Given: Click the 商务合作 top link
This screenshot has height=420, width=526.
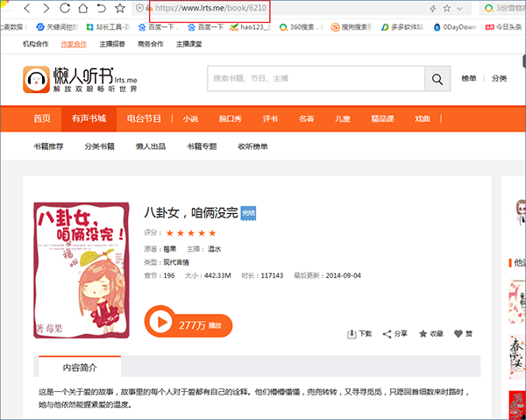Looking at the screenshot, I should [151, 44].
